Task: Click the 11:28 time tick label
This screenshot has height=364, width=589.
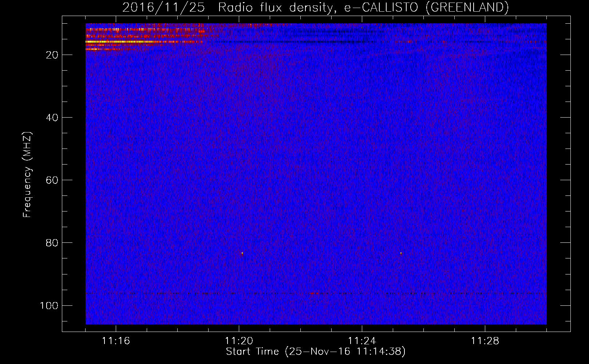Action: 485,341
